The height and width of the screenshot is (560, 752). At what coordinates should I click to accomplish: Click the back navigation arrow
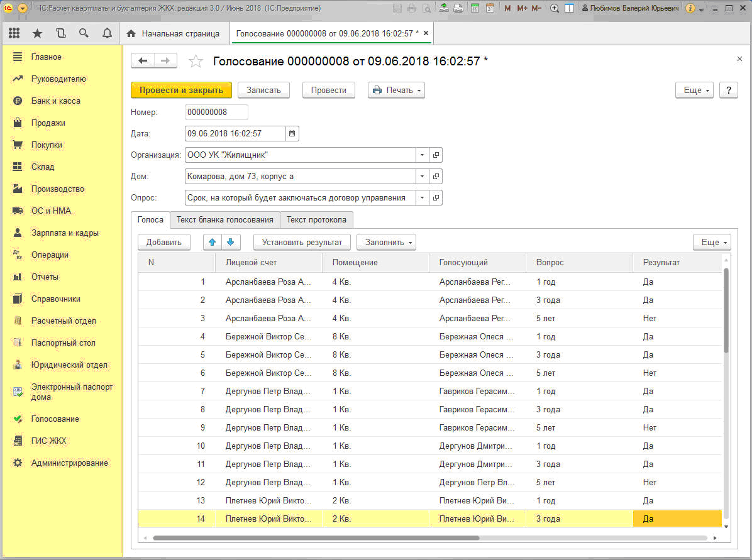click(x=143, y=60)
